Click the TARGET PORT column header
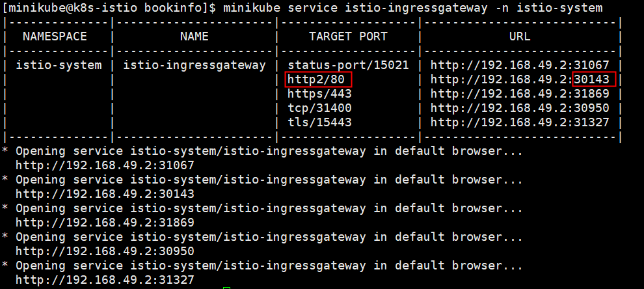The width and height of the screenshot is (644, 289). [348, 36]
